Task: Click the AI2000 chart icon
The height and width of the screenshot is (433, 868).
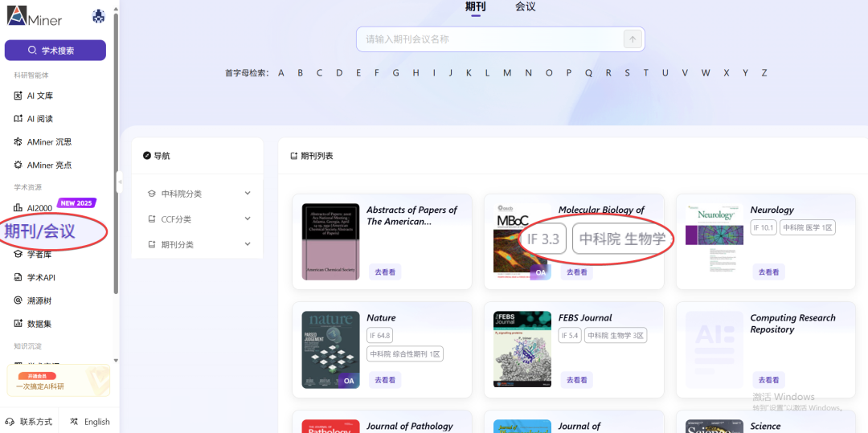Action: (18, 208)
